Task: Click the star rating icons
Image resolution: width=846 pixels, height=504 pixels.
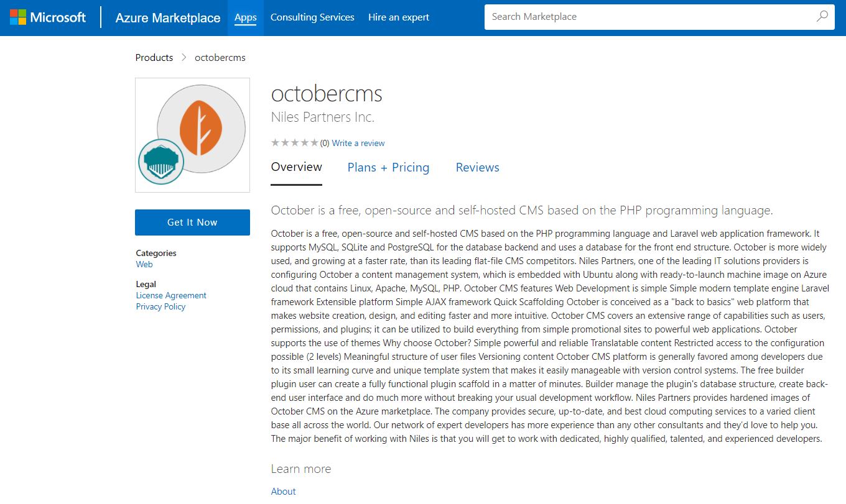Action: pos(294,143)
